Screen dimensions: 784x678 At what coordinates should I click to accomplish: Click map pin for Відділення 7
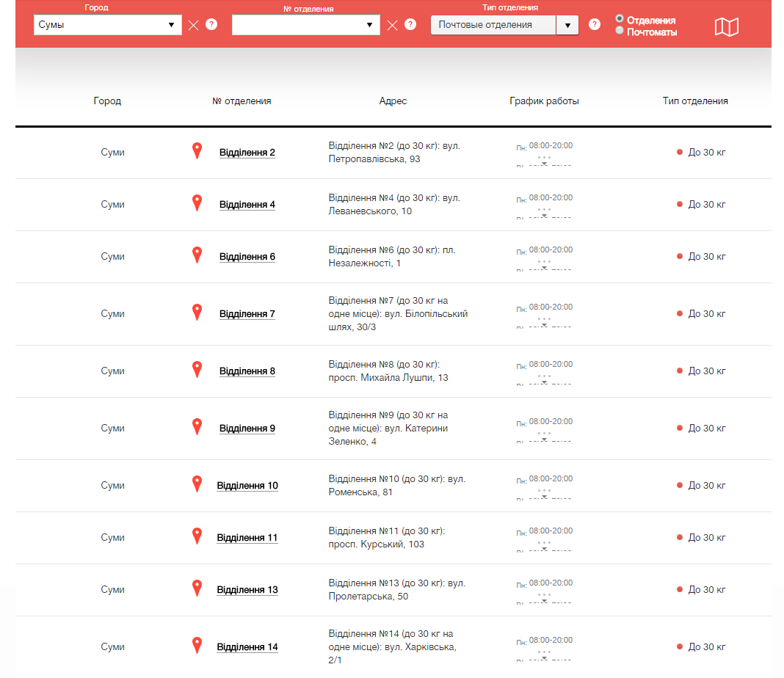pos(197,313)
